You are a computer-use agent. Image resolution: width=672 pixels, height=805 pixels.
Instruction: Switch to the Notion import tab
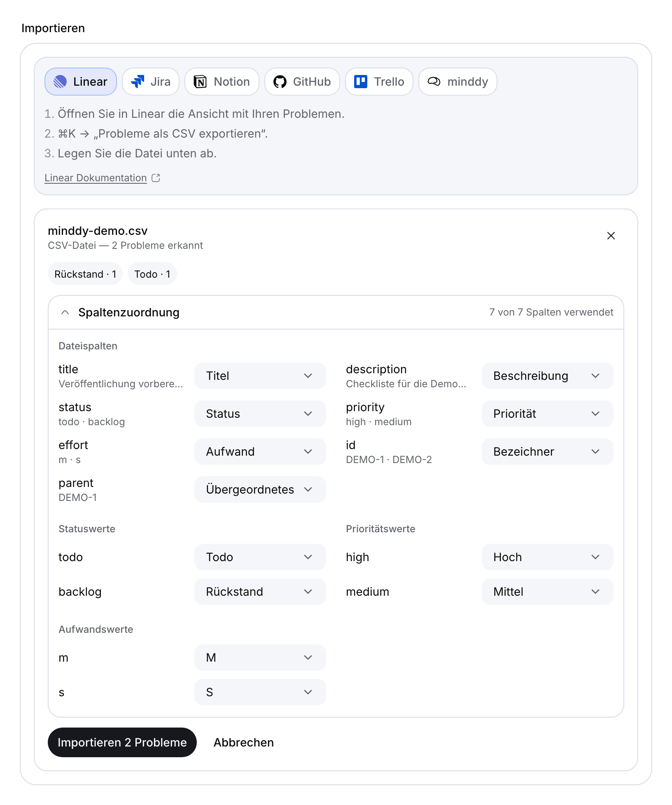(x=222, y=82)
